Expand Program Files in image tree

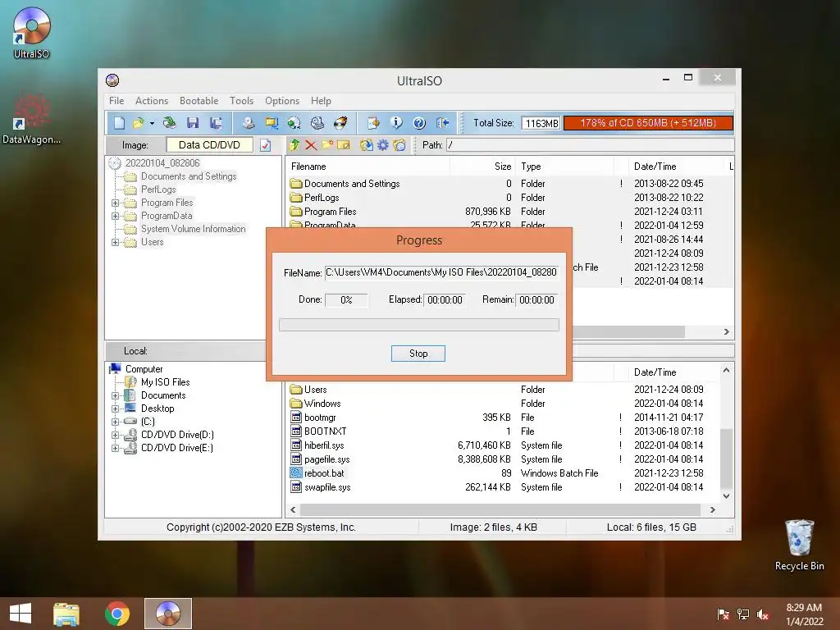(x=115, y=203)
